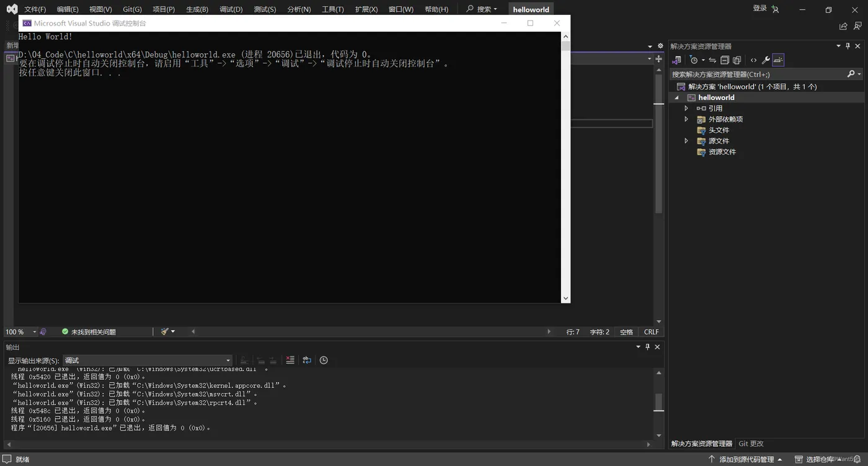Viewport: 868px width, 466px height.
Task: Open the output panel window position dropdown
Action: tap(638, 347)
